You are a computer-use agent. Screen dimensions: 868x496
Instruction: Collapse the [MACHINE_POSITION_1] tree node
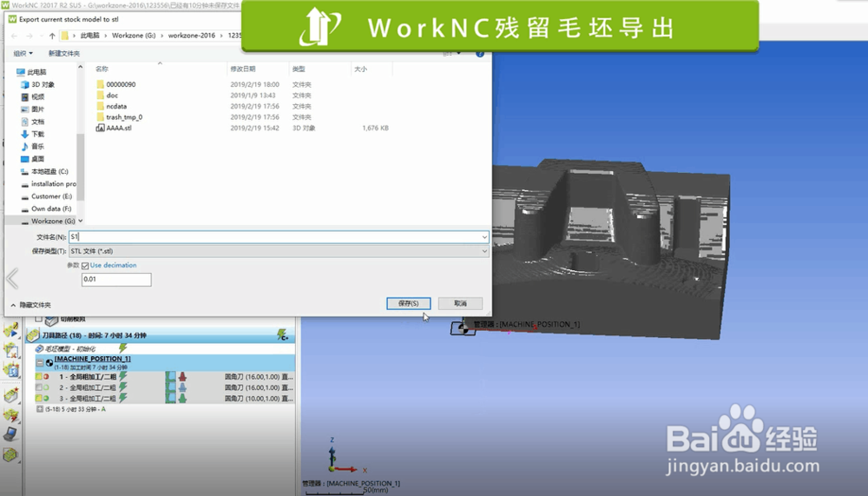click(40, 362)
